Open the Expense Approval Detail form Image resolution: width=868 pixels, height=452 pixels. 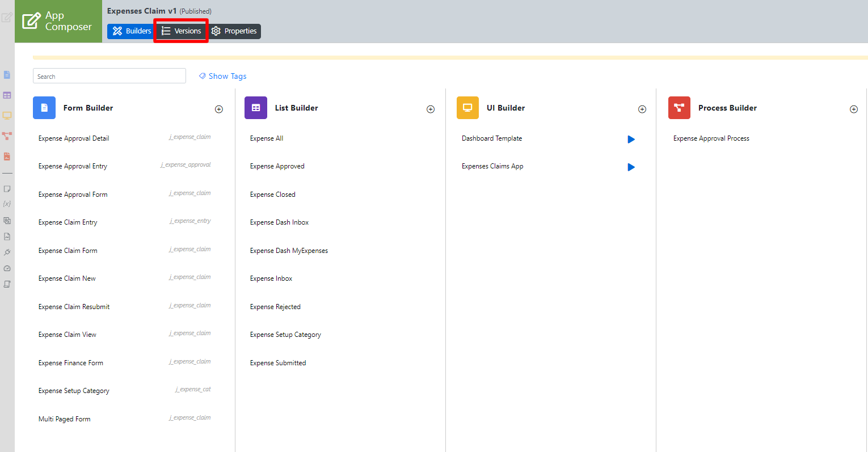tap(74, 138)
